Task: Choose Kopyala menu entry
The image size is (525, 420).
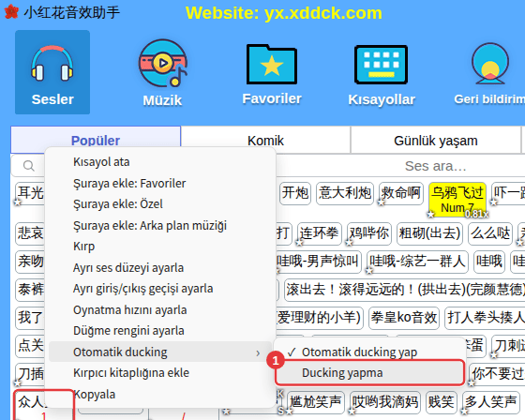Action: point(160,394)
